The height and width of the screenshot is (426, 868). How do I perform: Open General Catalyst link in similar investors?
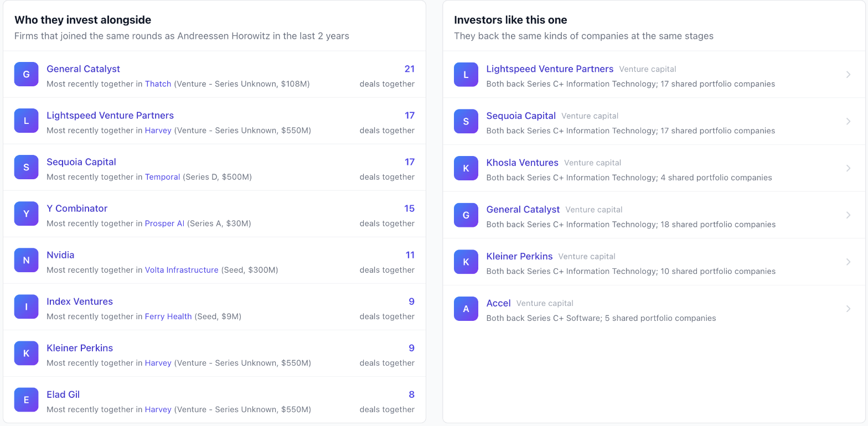523,209
